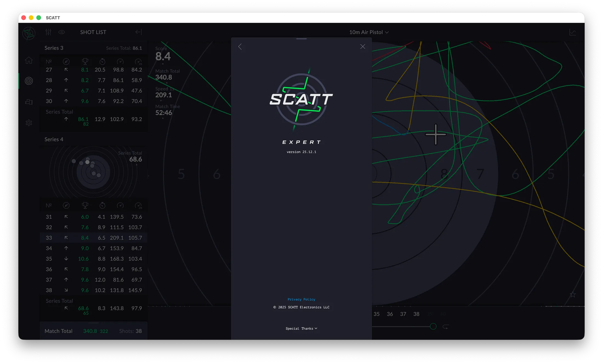
Task: Open the SCATT logo home screen
Action: pos(29,33)
